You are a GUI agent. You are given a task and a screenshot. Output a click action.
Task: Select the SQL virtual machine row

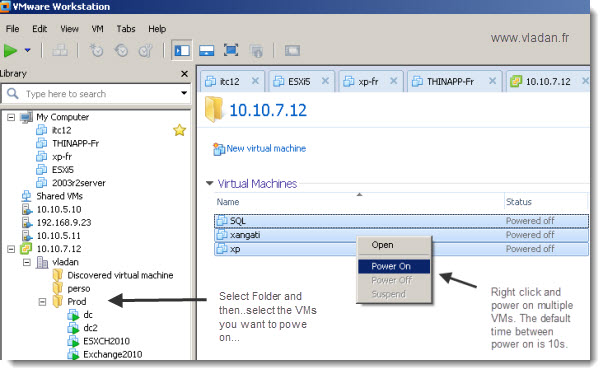point(401,221)
